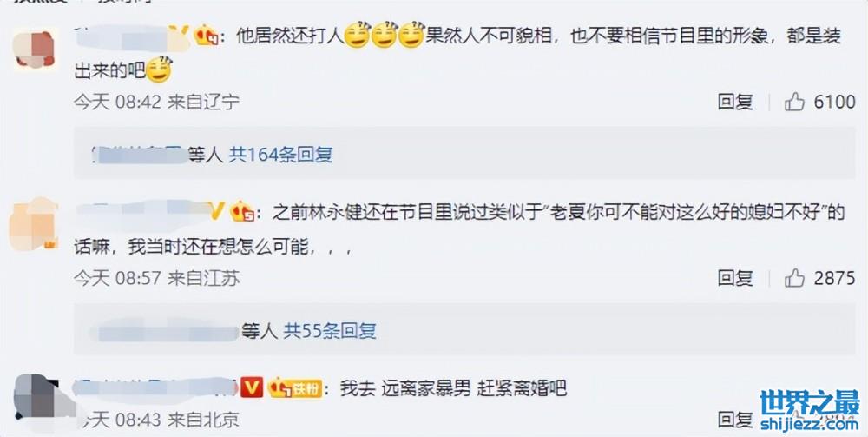Reply to the 08:42 comment from 辽宁
Screen dimensions: 868x437
pyautogui.click(x=735, y=102)
